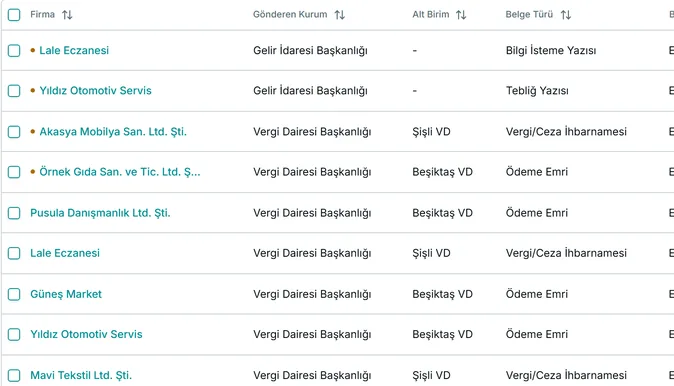The image size is (674, 386).
Task: Click Ödeme Emri in Örnek Gıda row
Action: (537, 172)
